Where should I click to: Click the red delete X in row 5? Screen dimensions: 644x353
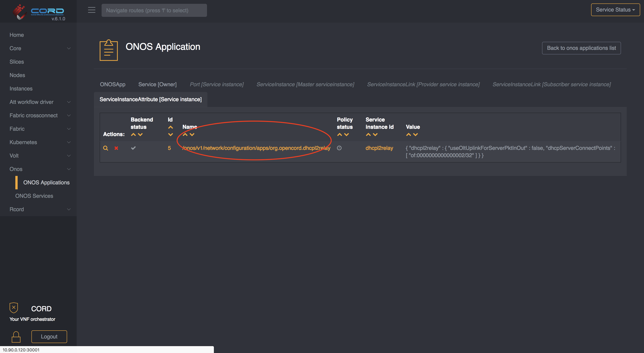(116, 148)
